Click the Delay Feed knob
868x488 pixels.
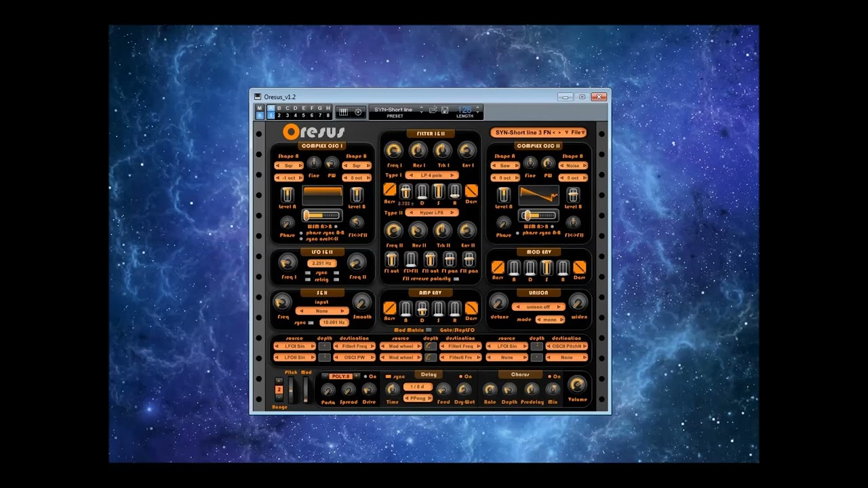coord(443,389)
